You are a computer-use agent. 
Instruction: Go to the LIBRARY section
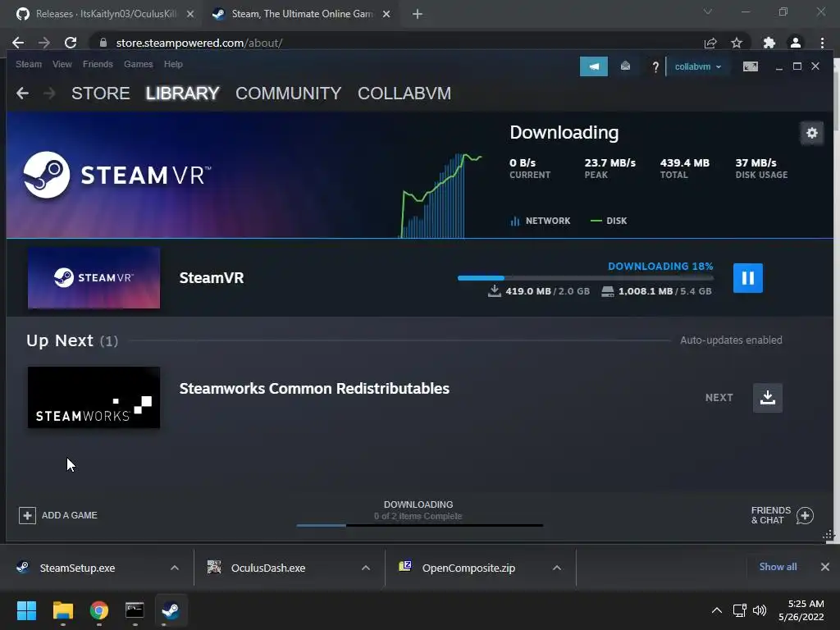(182, 94)
